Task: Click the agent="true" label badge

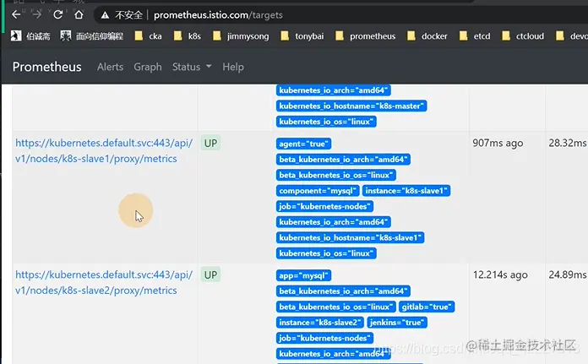Action: coord(304,144)
